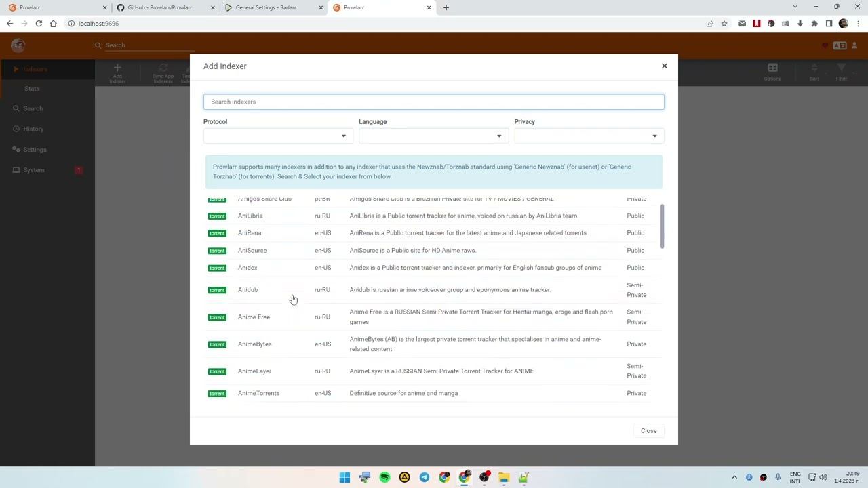Open the Windows Start menu

pyautogui.click(x=344, y=477)
